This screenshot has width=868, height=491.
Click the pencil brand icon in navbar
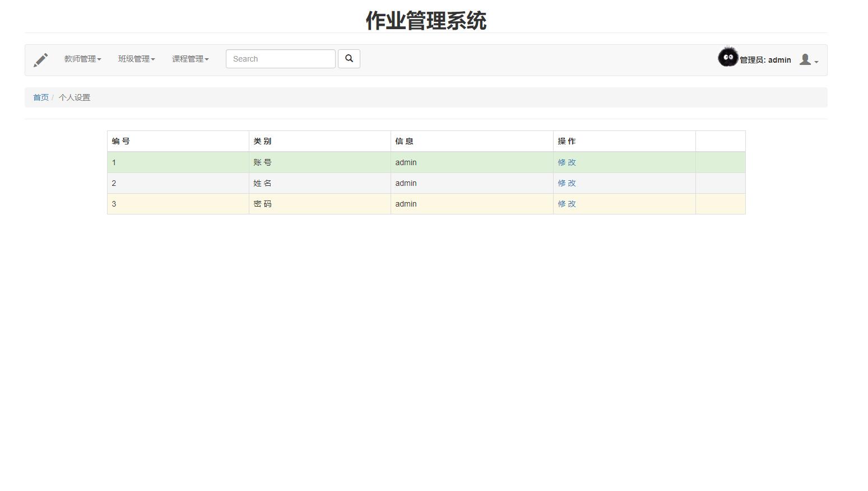point(40,59)
